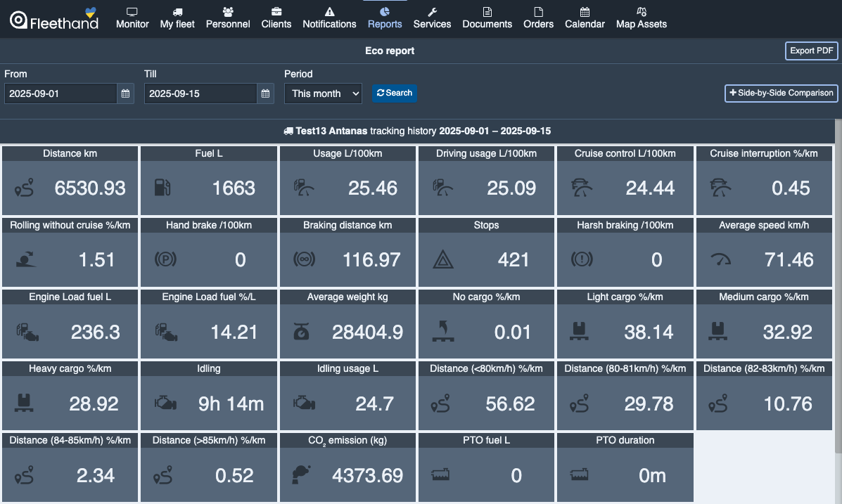The width and height of the screenshot is (842, 504).
Task: Navigate to the Map Assets page
Action: 641,18
